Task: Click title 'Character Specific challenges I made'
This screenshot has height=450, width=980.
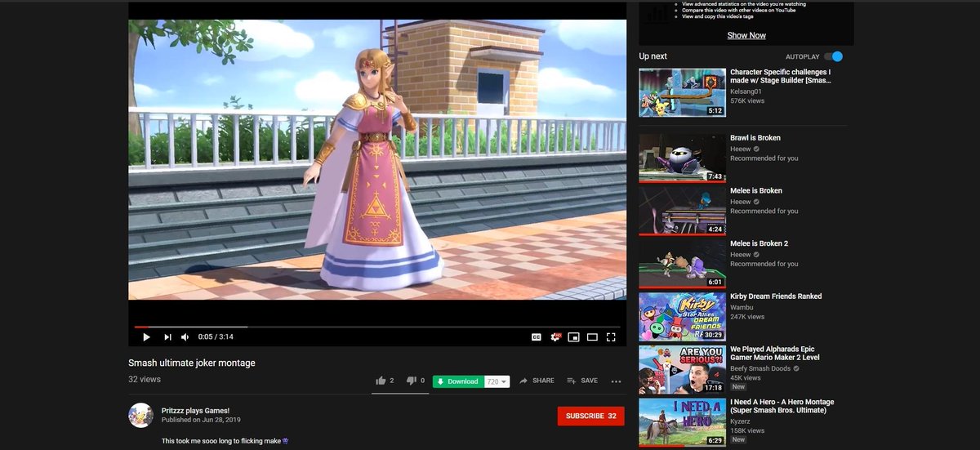Action: pyautogui.click(x=781, y=77)
